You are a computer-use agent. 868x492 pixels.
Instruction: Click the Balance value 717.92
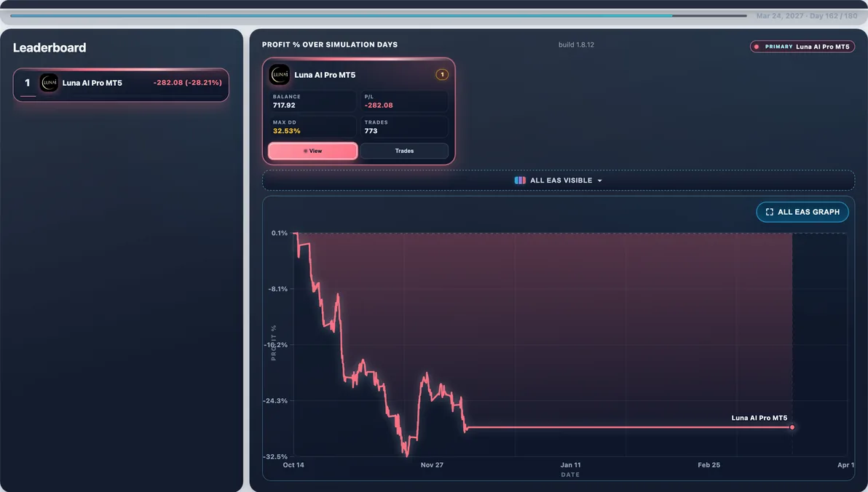284,105
